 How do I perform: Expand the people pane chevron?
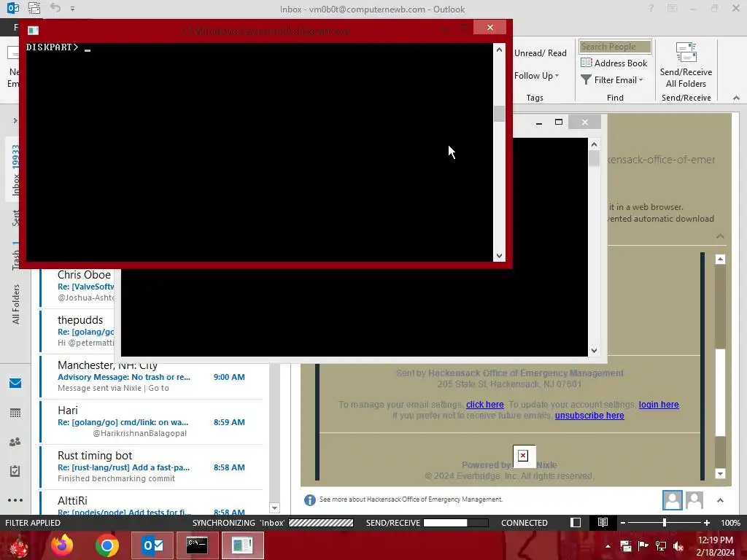720,500
